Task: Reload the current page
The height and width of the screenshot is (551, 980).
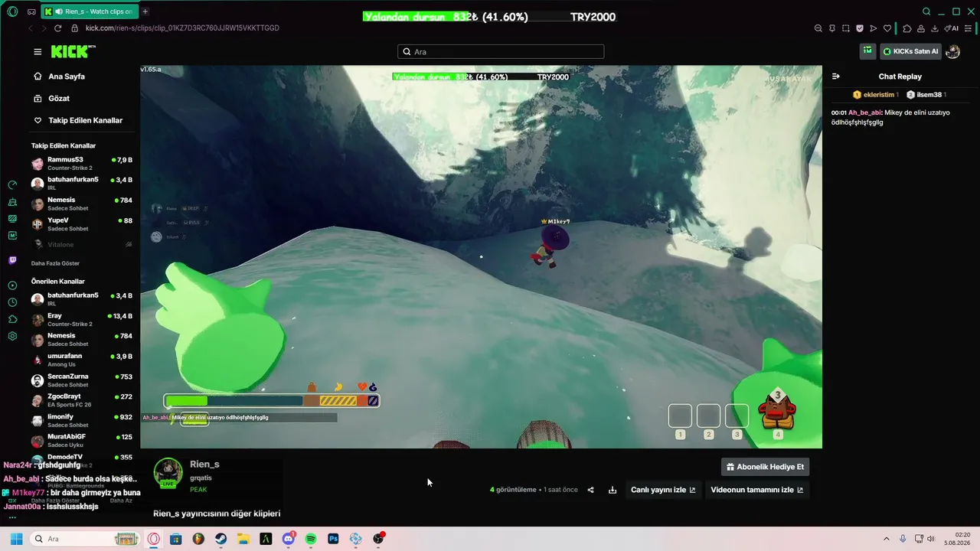Action: pos(57,28)
